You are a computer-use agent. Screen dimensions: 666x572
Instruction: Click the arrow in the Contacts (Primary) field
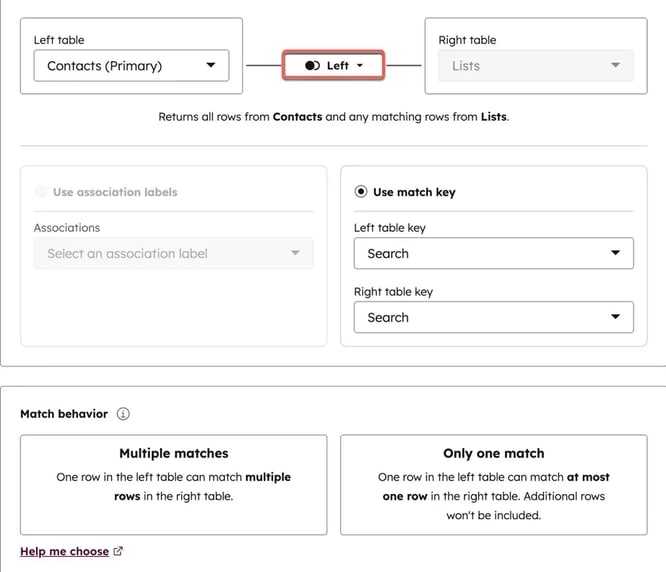(210, 66)
